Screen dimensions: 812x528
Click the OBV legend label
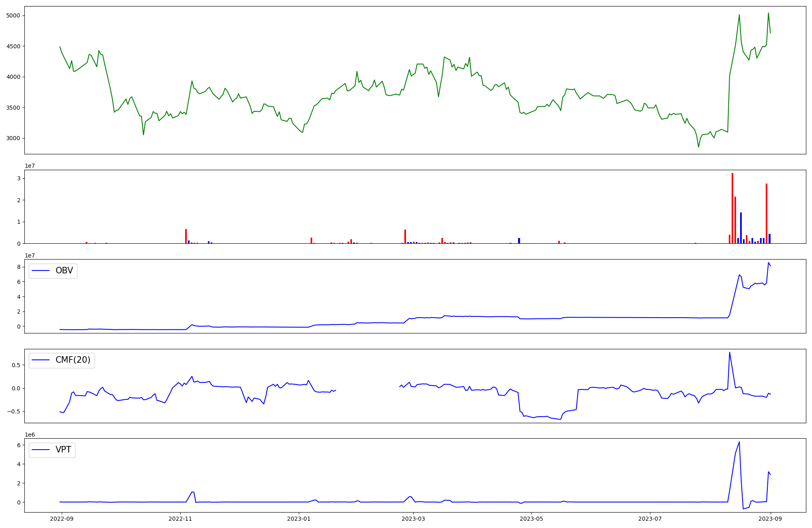click(x=64, y=271)
